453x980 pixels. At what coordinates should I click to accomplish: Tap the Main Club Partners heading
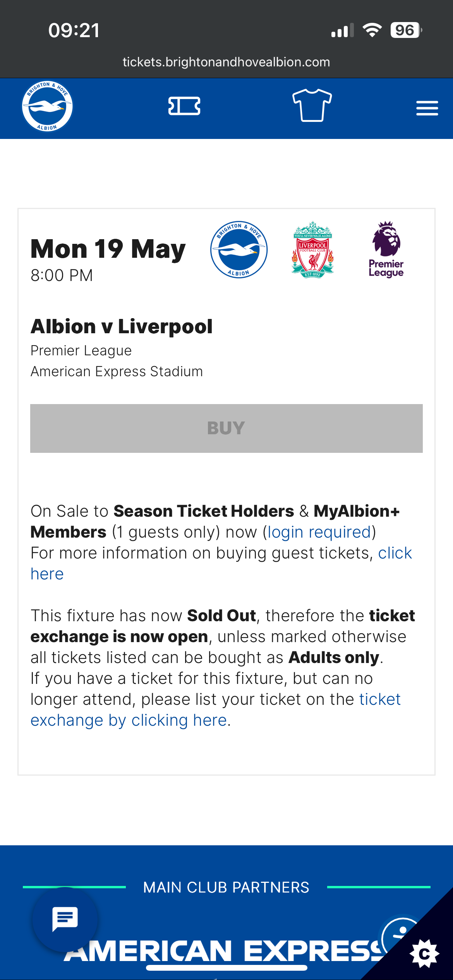pyautogui.click(x=226, y=887)
